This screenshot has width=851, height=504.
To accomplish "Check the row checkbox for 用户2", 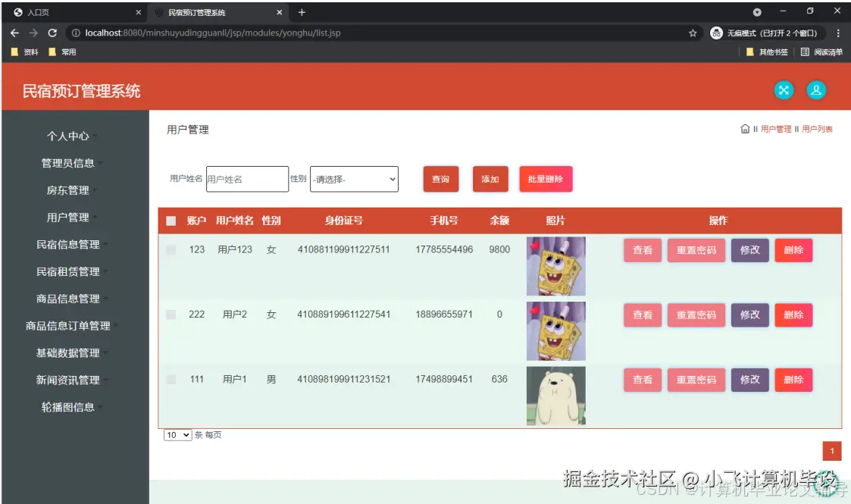I will 171,315.
